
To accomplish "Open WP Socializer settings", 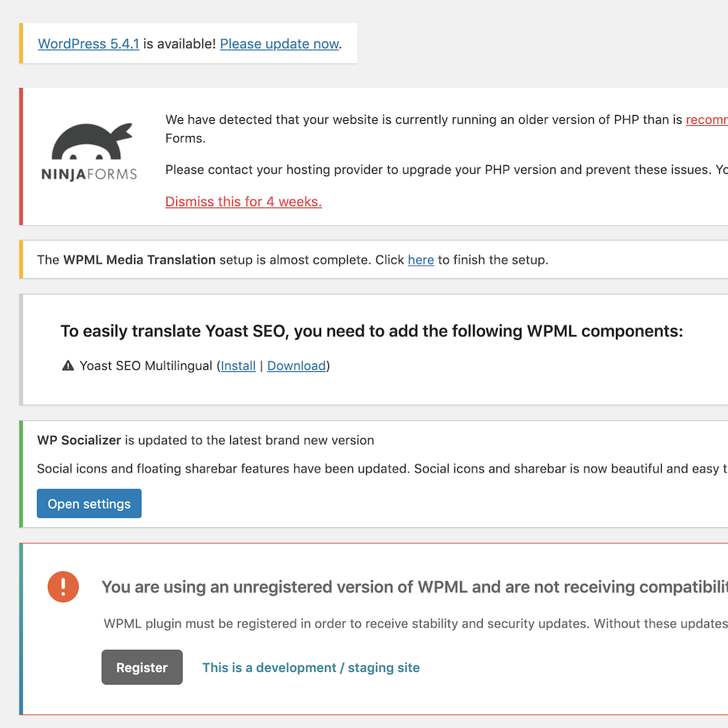I will (89, 503).
